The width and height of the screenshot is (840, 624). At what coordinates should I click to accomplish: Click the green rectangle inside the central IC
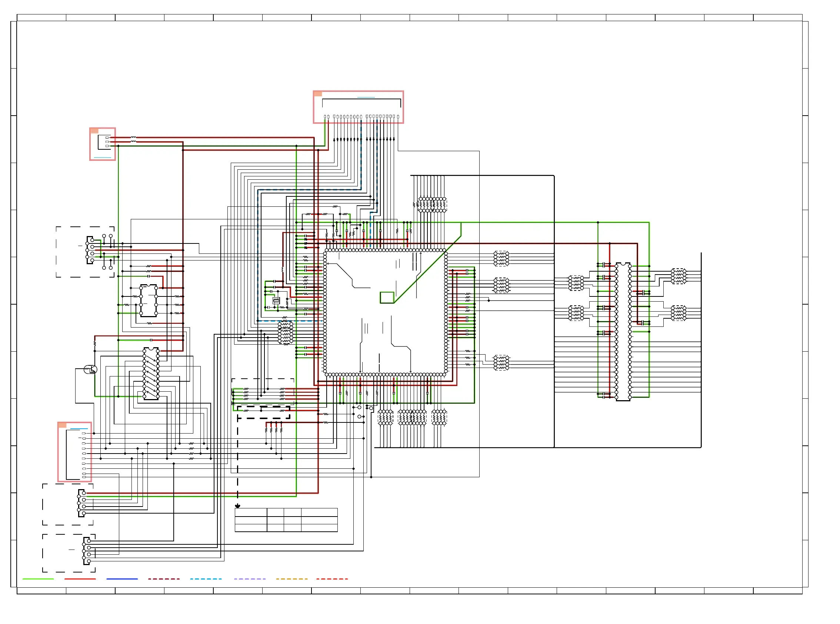[387, 298]
